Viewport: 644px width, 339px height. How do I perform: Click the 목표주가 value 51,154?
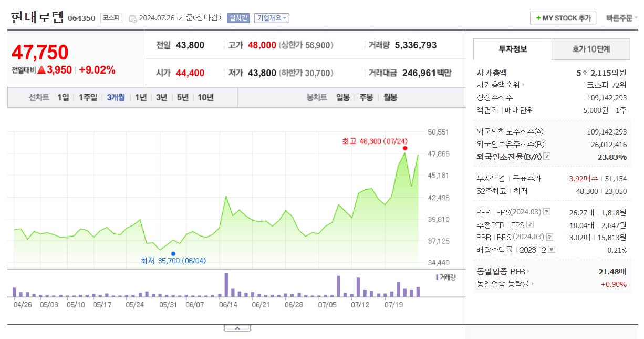tap(616, 179)
